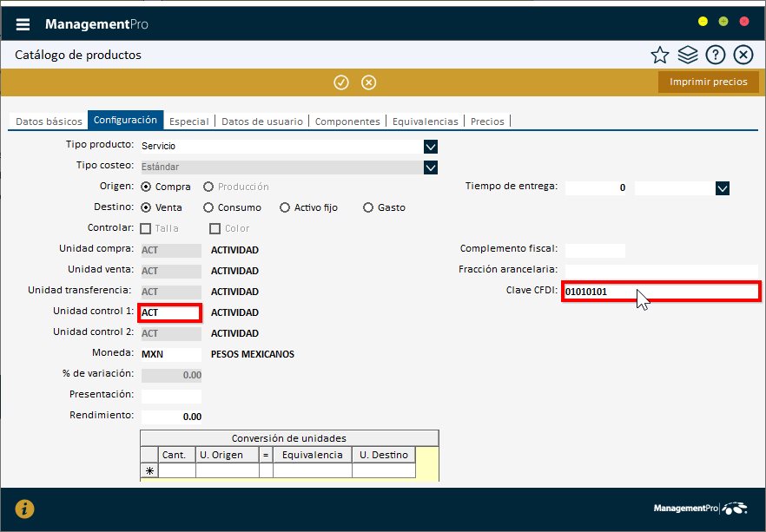Click the % de variación field
The width and height of the screenshot is (766, 532).
pyautogui.click(x=171, y=375)
